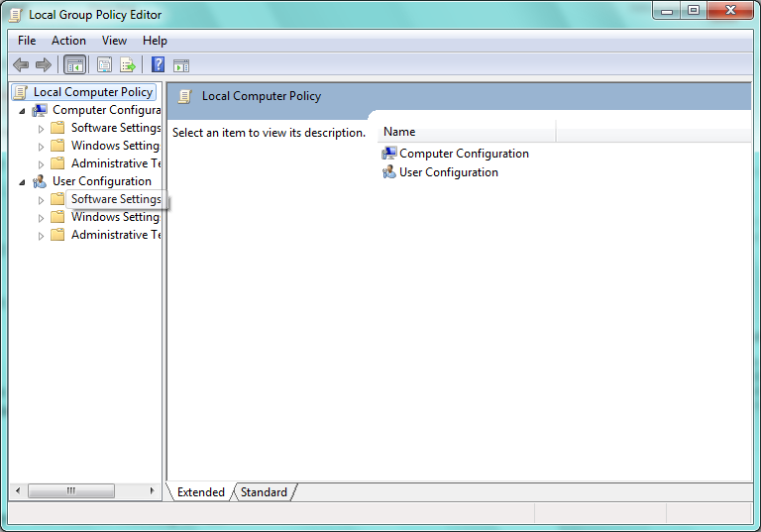Open the View menu
761x532 pixels.
114,41
